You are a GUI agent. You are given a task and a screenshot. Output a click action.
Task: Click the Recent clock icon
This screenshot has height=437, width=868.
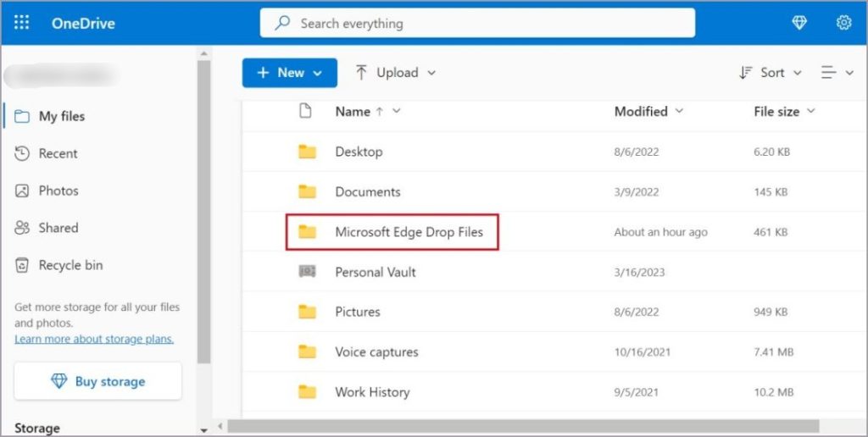[x=21, y=153]
